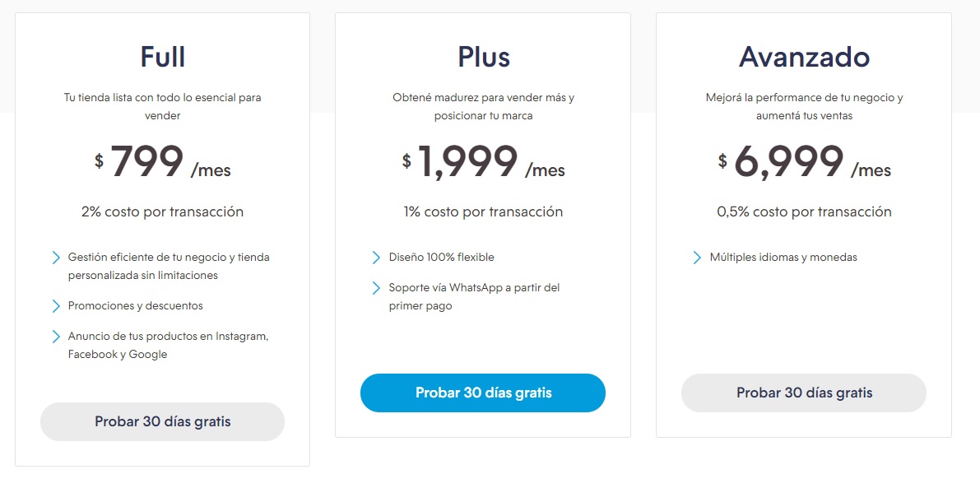Viewport: 980px width, 488px height.
Task: Click the Múltiples idiomas y monedas feature text
Action: coord(783,258)
